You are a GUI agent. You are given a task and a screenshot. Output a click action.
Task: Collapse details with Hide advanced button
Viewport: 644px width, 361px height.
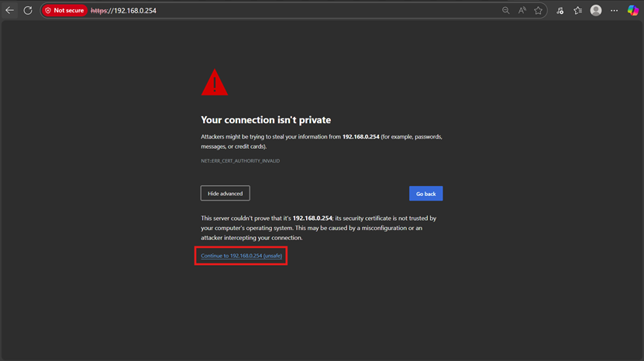point(225,194)
